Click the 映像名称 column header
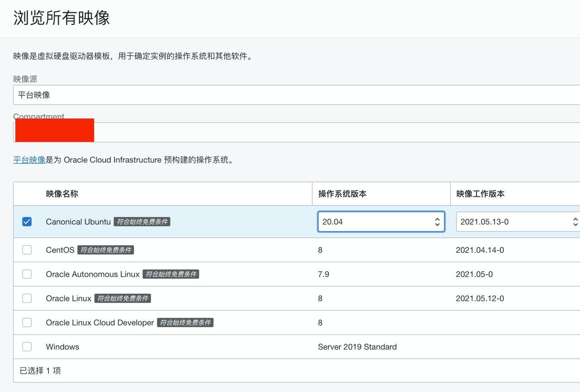The image size is (580, 392). pyautogui.click(x=62, y=194)
